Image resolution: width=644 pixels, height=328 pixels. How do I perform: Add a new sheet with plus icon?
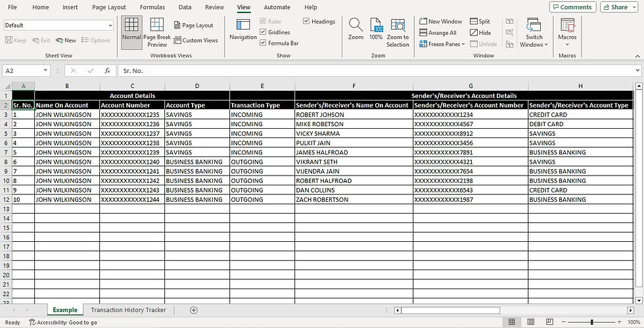[x=194, y=310]
